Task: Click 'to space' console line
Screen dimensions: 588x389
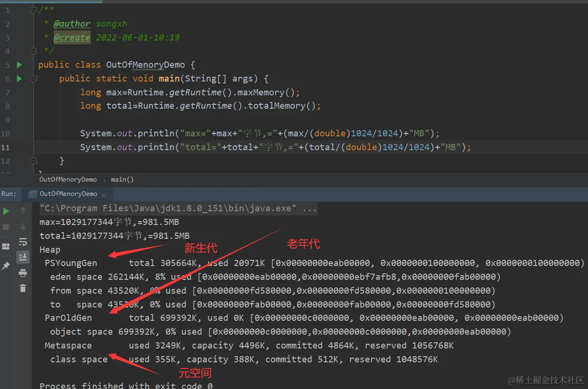Action: click(273, 305)
